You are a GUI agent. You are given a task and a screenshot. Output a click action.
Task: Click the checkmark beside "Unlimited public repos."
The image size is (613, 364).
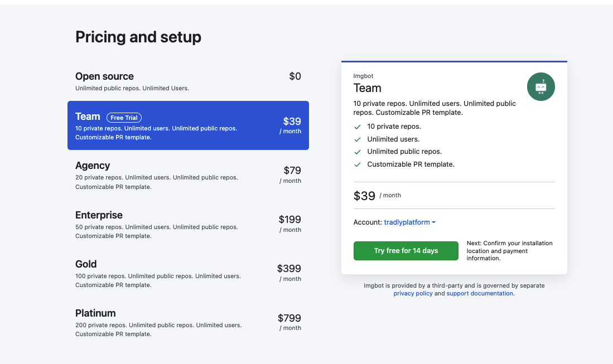[358, 152]
